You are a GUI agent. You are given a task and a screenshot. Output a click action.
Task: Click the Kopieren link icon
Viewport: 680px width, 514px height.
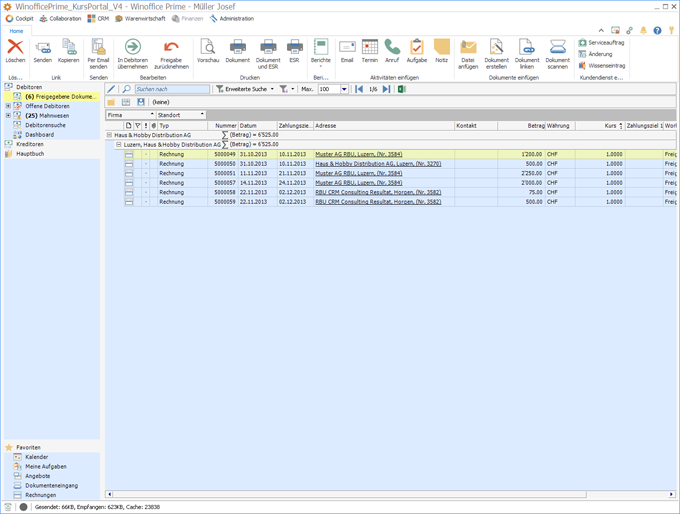point(69,51)
